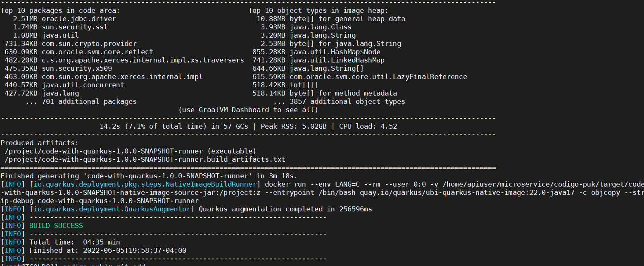Click the '1.08MB java.util' package line
The height and width of the screenshot is (266, 644).
click(46, 36)
